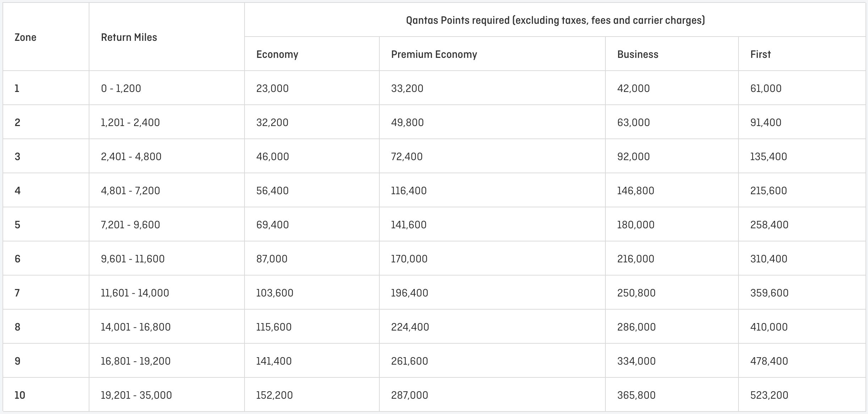
Task: Select Zone 9 first value 478,400
Action: (x=769, y=361)
